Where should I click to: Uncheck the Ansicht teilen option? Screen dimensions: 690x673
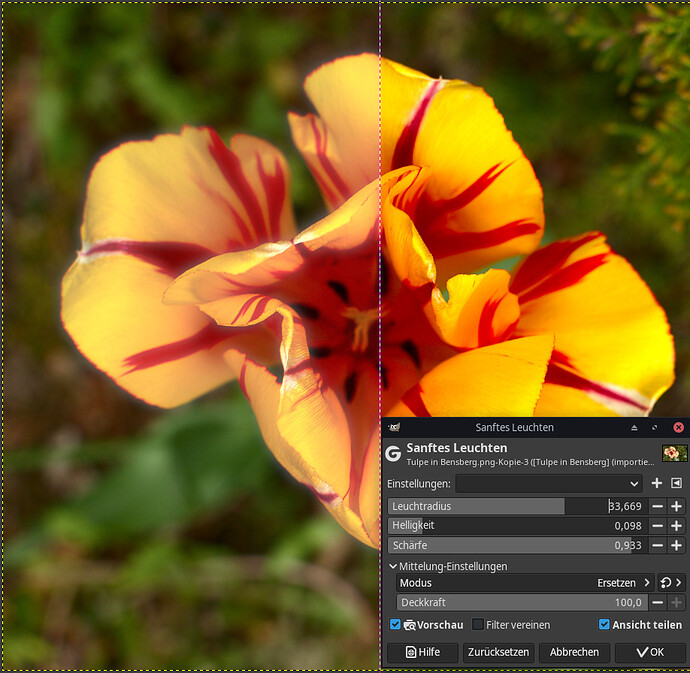[x=604, y=625]
